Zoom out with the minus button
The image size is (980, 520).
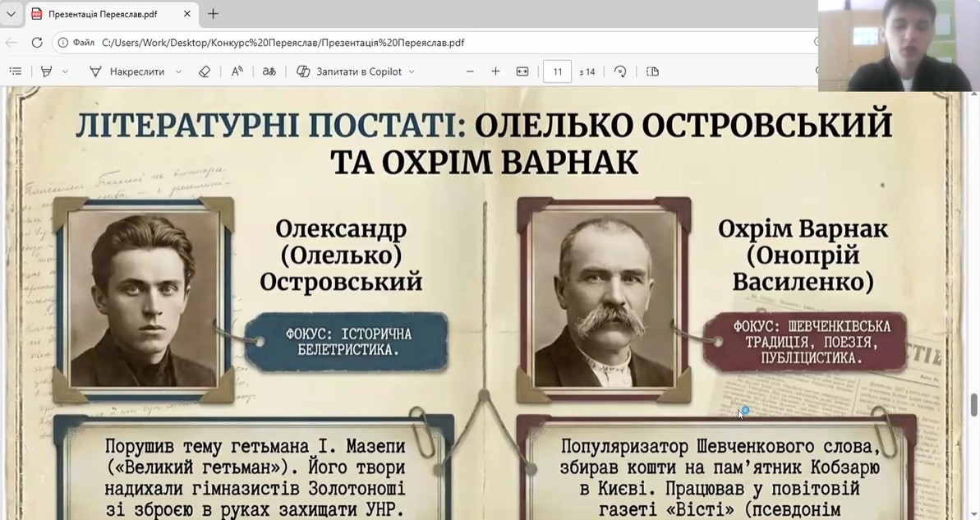coord(470,71)
